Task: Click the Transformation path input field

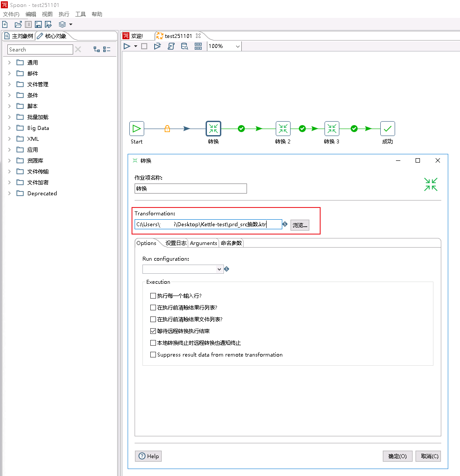Action: pyautogui.click(x=208, y=224)
